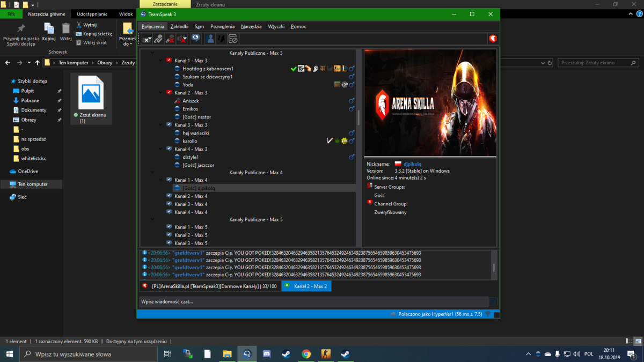Click the djpikolq nickname link
This screenshot has height=362, width=644.
click(x=412, y=164)
